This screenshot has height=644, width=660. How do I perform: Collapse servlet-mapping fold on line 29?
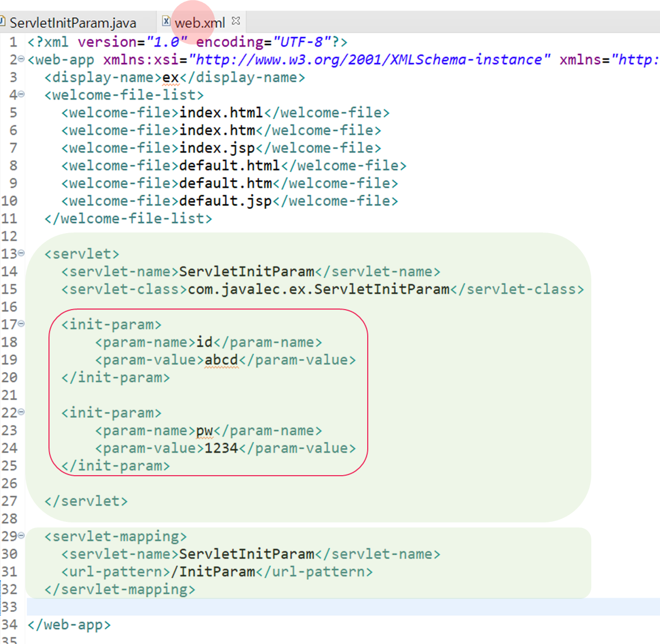21,536
